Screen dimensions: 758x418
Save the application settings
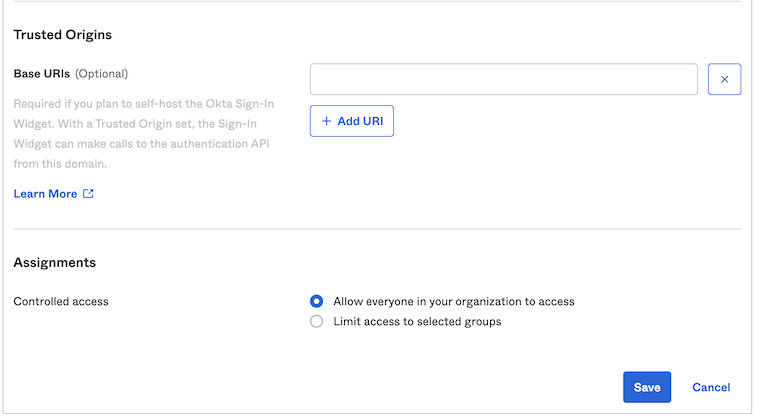point(646,387)
